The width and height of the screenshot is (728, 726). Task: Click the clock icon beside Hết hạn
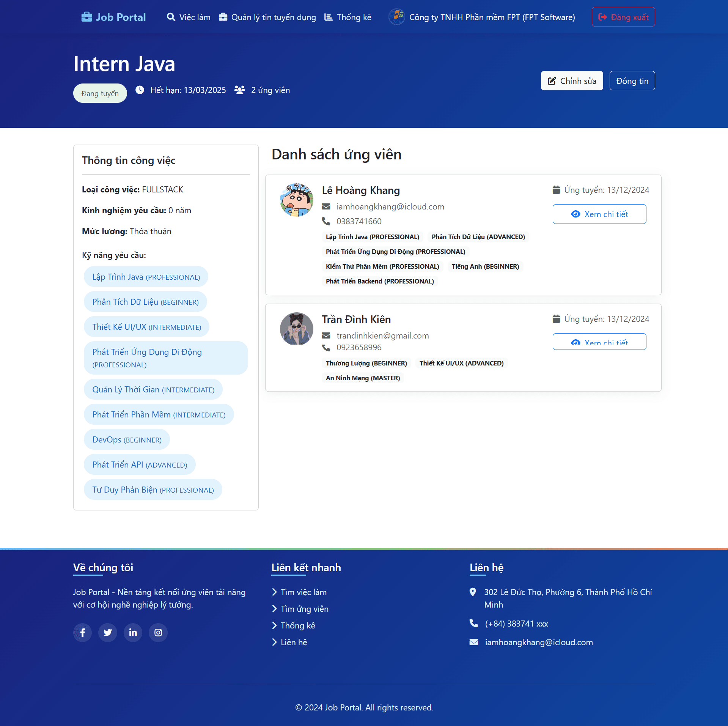(140, 90)
